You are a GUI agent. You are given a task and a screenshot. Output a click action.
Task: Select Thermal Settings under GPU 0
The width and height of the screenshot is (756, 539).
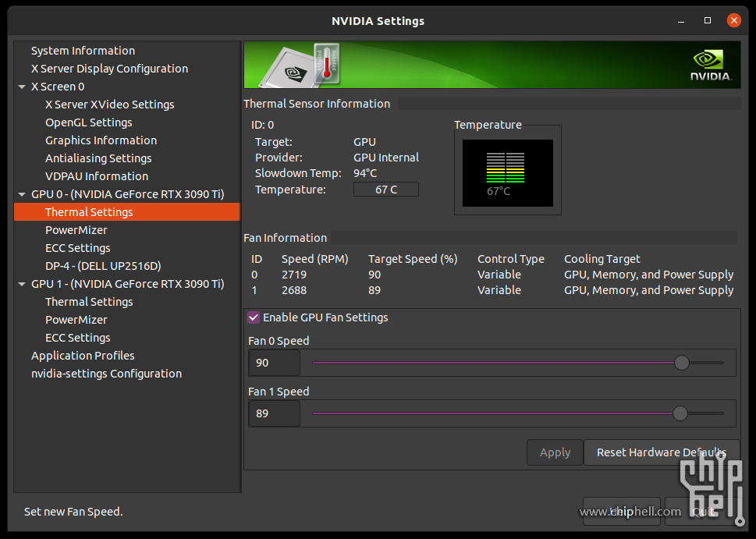click(x=127, y=212)
